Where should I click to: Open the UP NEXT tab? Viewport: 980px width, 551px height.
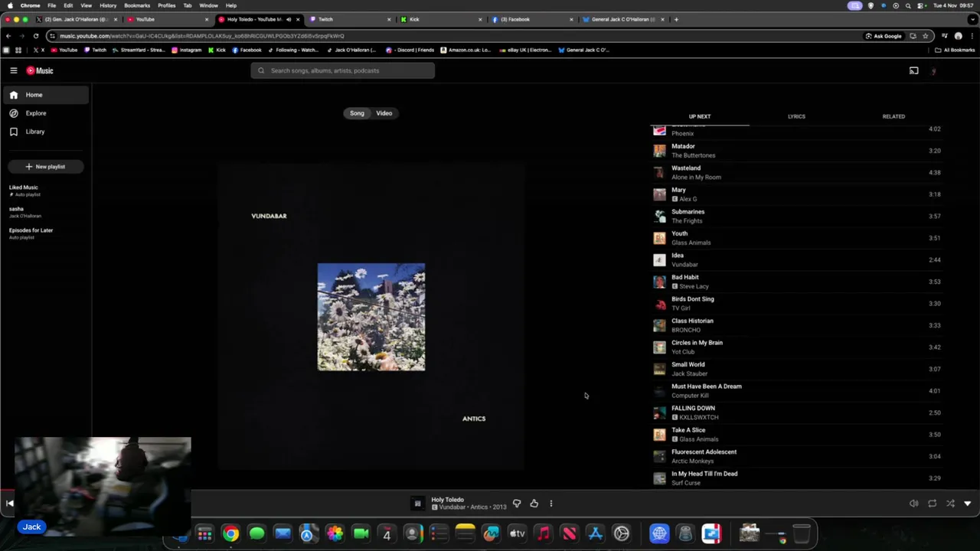pyautogui.click(x=700, y=116)
